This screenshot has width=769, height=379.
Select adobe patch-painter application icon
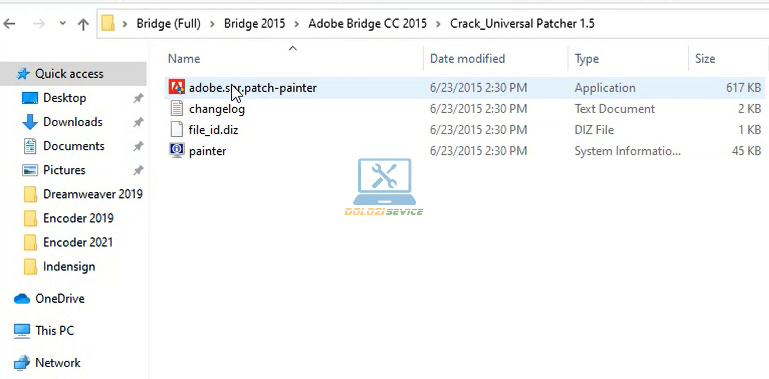coord(177,87)
